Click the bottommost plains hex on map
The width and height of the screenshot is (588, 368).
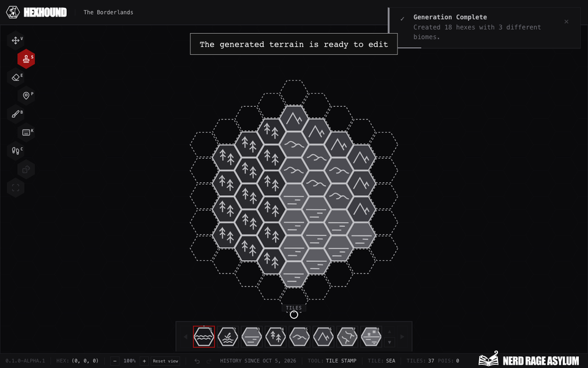tap(294, 275)
